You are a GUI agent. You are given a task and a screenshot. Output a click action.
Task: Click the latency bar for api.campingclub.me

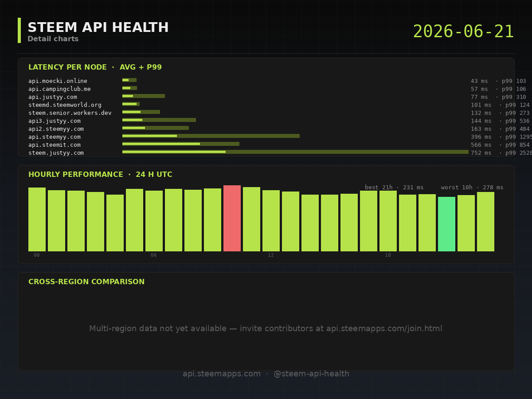click(x=129, y=88)
